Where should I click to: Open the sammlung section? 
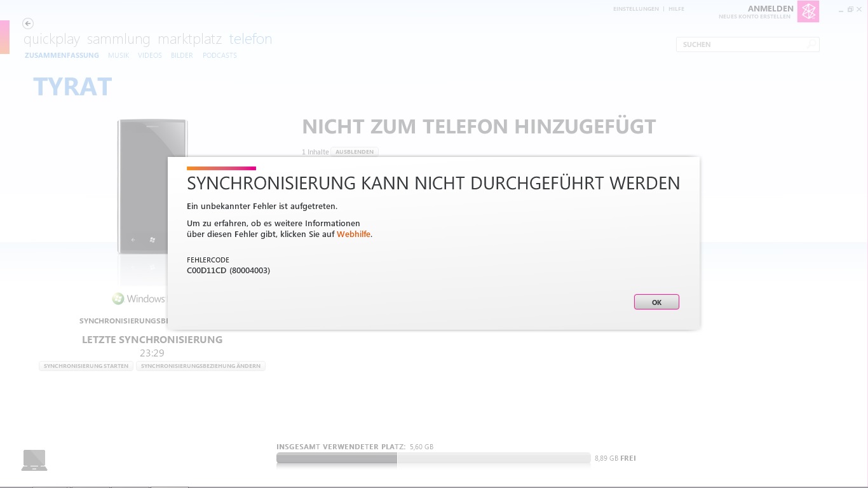coord(119,39)
